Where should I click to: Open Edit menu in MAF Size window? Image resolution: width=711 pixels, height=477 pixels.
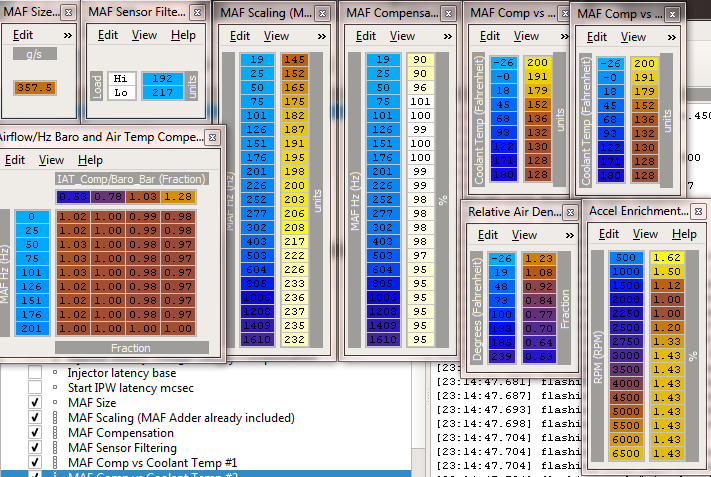tap(23, 35)
